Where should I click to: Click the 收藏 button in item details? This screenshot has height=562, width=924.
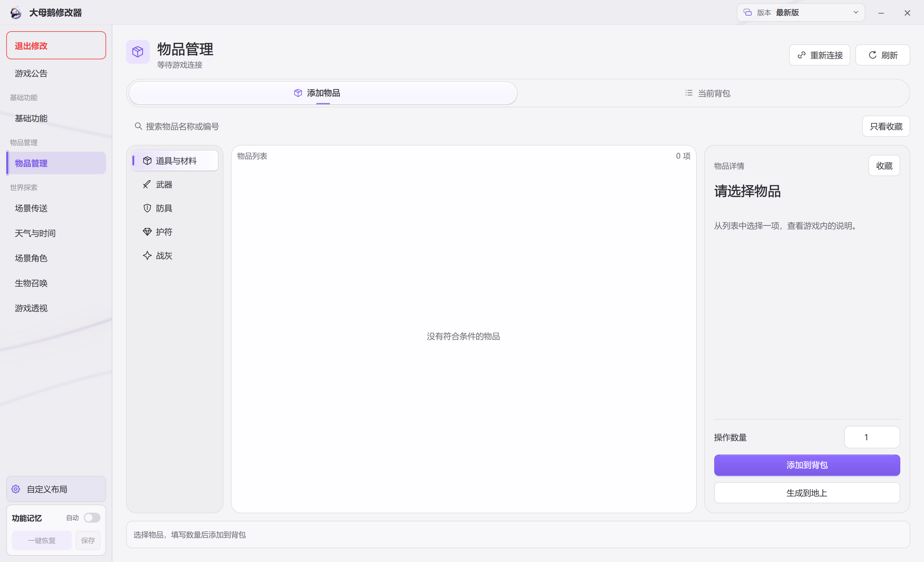coord(884,166)
